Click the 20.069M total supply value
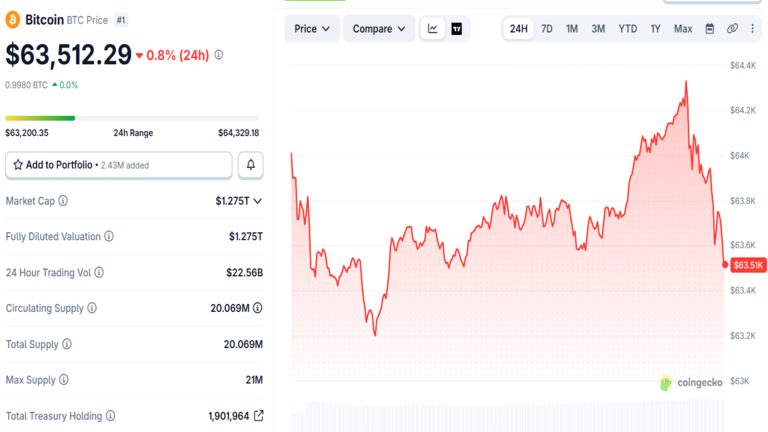Viewport: 768px width, 432px height. pyautogui.click(x=243, y=344)
